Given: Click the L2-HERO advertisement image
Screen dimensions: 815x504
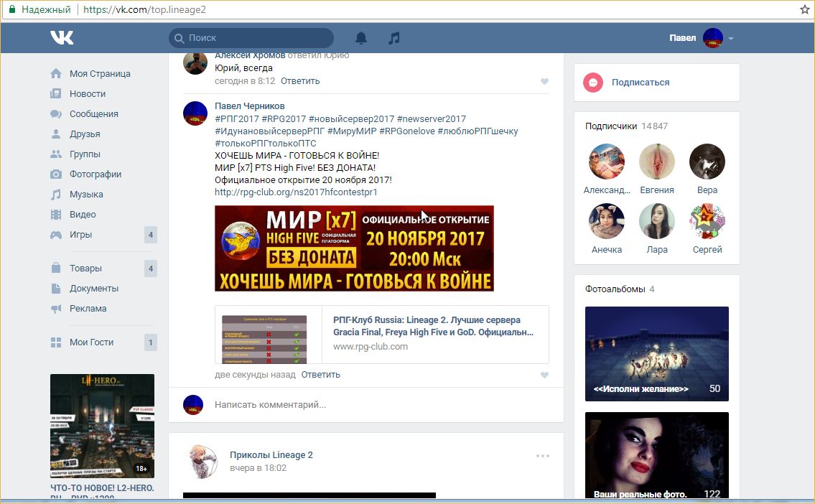Looking at the screenshot, I should point(103,426).
